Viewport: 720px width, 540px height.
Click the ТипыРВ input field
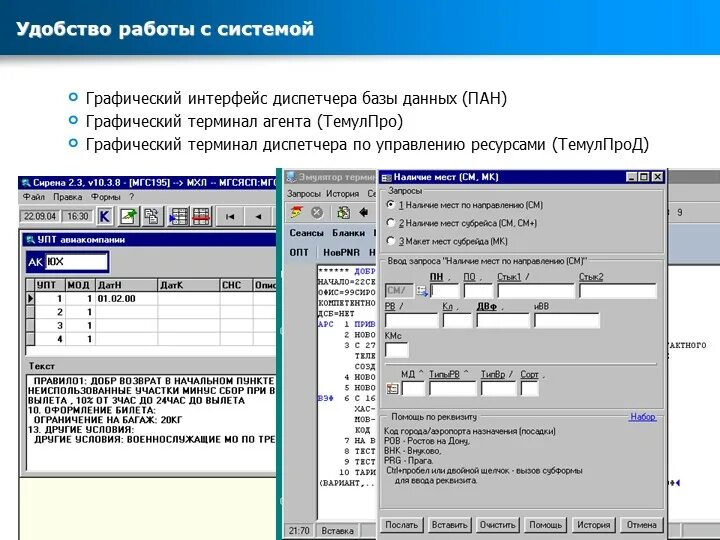[x=453, y=388]
